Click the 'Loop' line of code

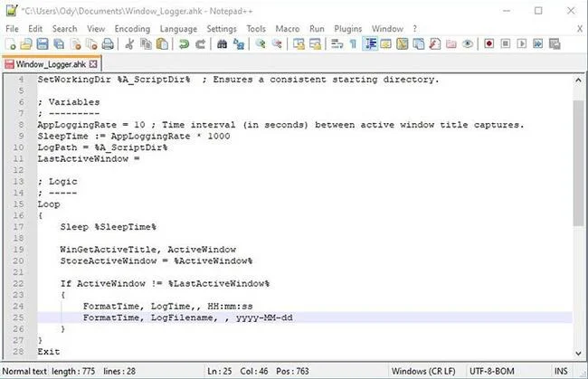(x=49, y=204)
